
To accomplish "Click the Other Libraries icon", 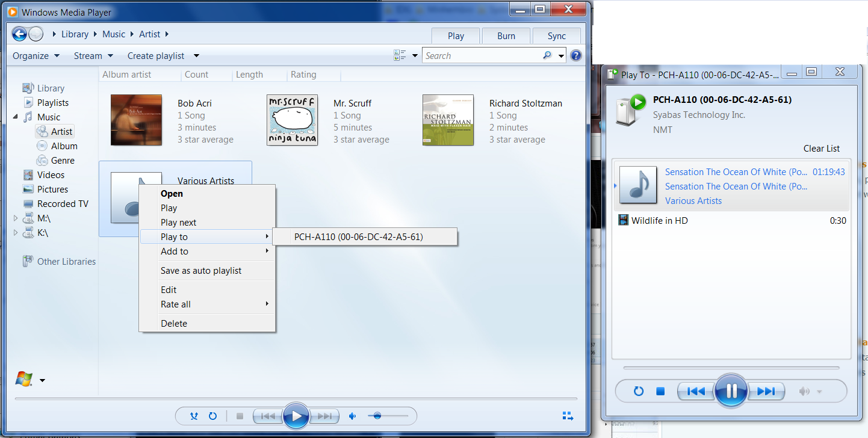I will pyautogui.click(x=28, y=261).
